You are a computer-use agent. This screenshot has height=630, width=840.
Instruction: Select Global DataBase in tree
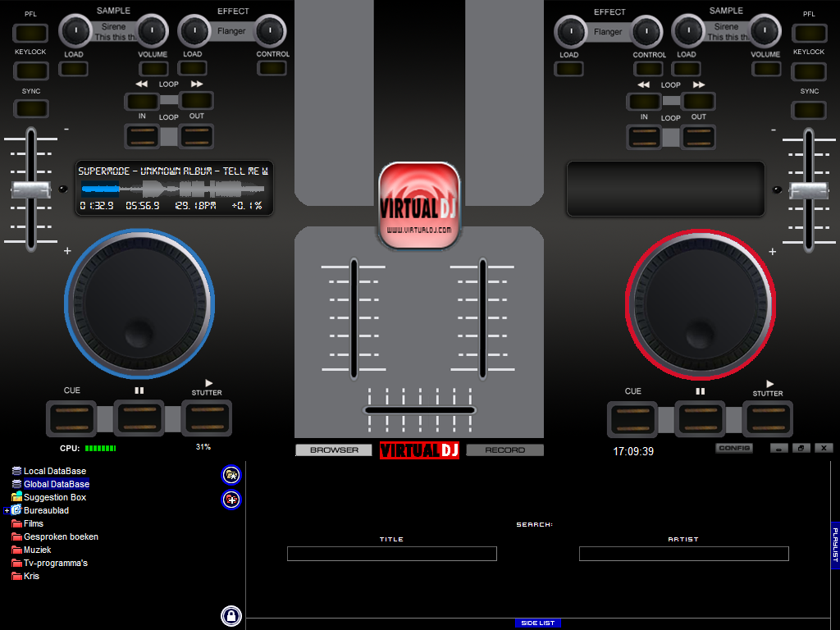[x=57, y=484]
